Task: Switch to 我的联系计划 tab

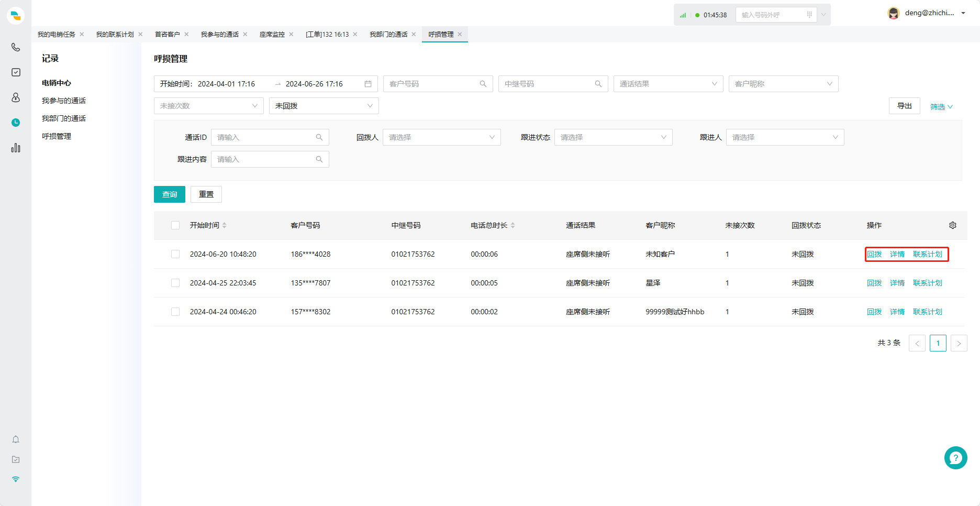Action: [x=115, y=35]
